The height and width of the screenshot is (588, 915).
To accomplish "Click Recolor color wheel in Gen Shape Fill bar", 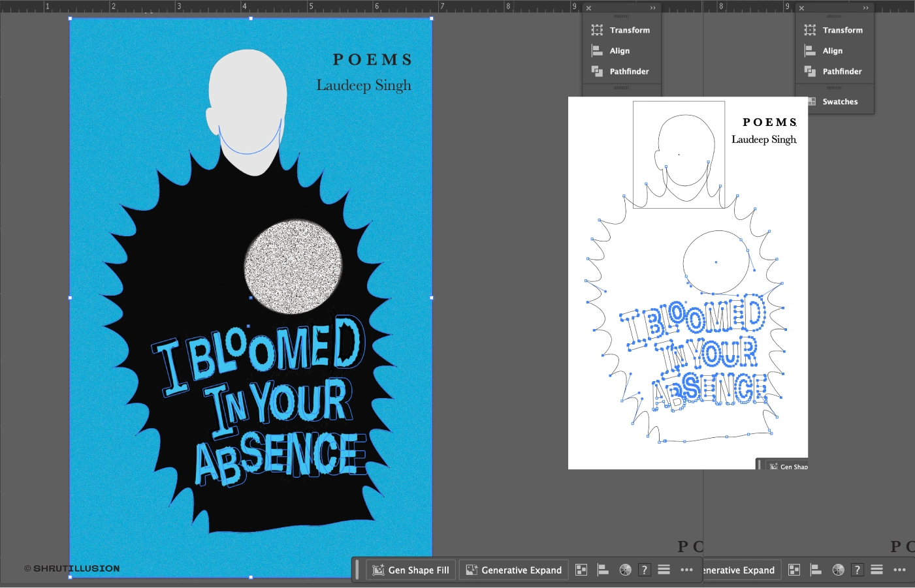I will pyautogui.click(x=625, y=570).
